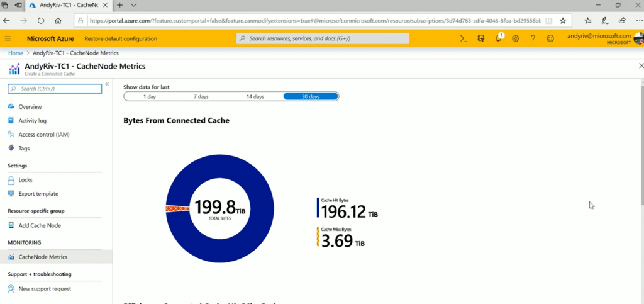644x304 pixels.
Task: Open Locks under Settings
Action: click(25, 180)
